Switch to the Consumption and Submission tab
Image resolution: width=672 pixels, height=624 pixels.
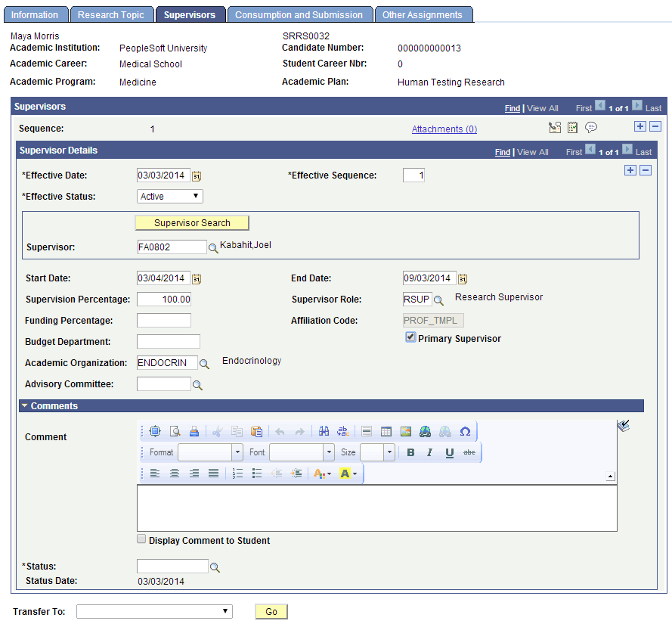[x=299, y=14]
